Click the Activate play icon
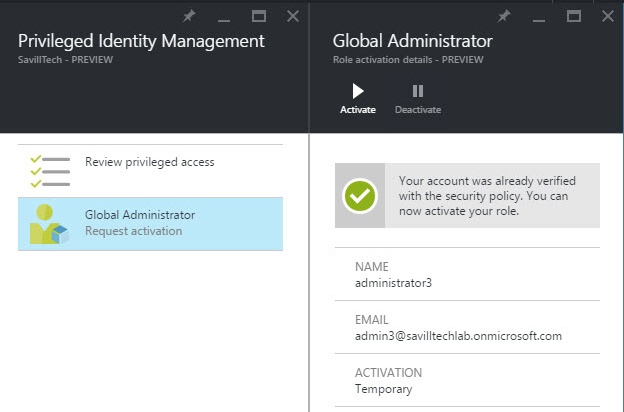 point(358,91)
